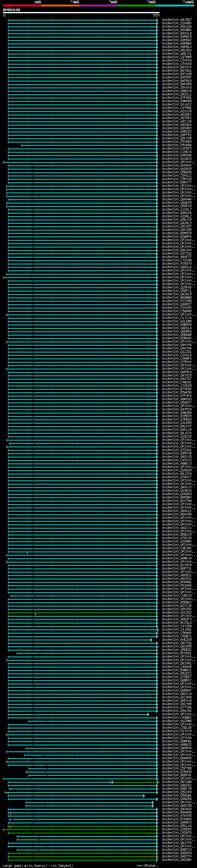
Task: Select the UniRef100_Q0U800 label
Action: click(x=177, y=165)
